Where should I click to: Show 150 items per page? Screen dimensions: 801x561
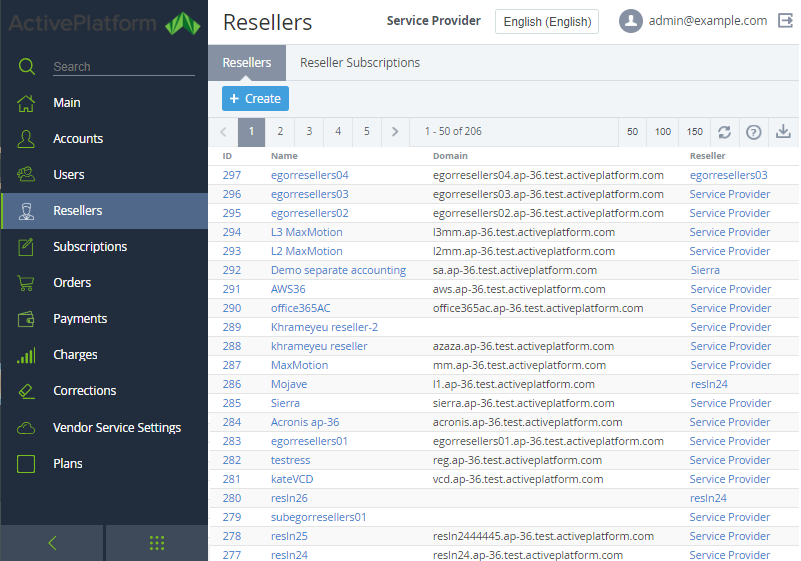click(694, 132)
